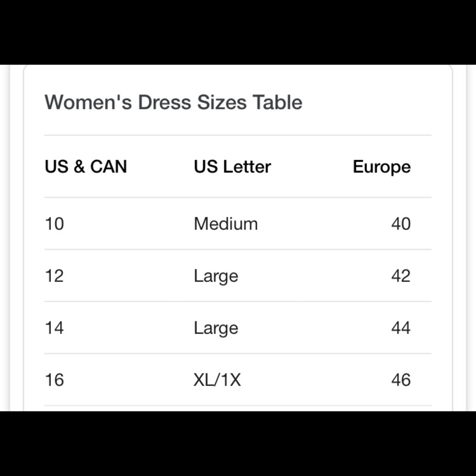Click the black bar below the table
The width and height of the screenshot is (476, 476).
pos(238,444)
